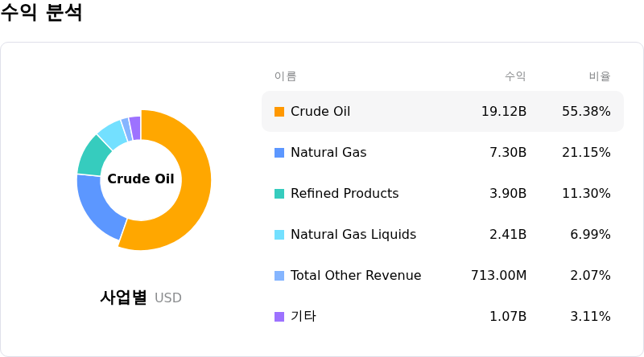The width and height of the screenshot is (644, 357).
Task: Click the Crude Oil donut center label
Action: point(141,179)
